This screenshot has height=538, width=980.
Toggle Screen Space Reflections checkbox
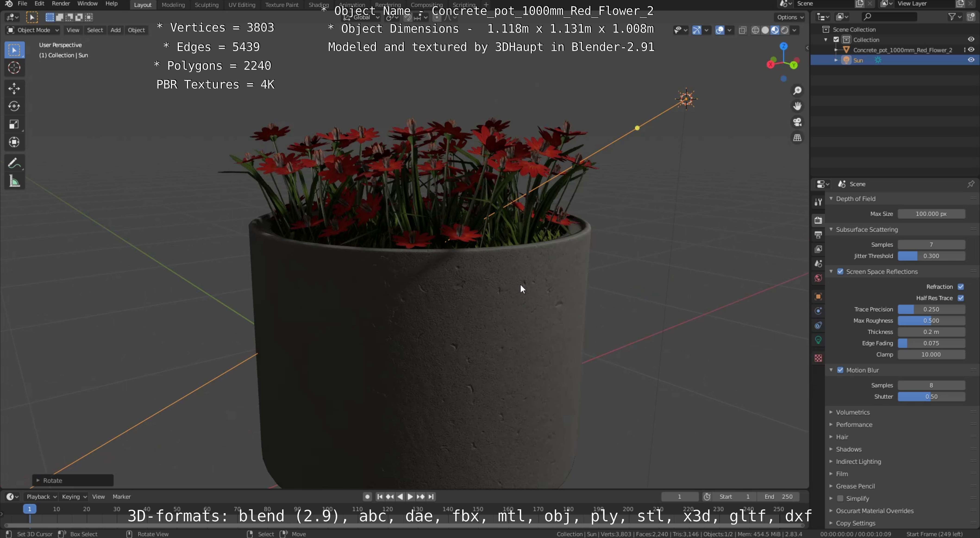(x=840, y=272)
